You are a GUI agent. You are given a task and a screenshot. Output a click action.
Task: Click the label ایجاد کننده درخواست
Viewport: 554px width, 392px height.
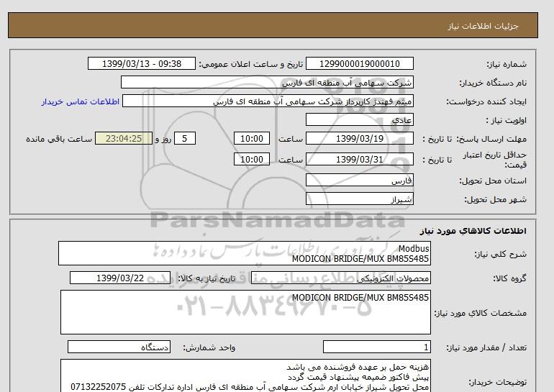(x=486, y=101)
